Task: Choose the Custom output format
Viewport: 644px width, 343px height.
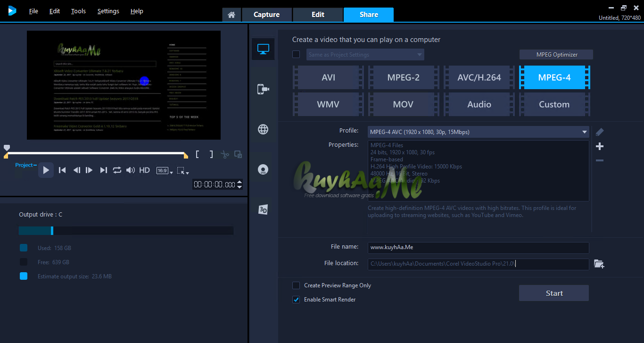Action: point(554,104)
